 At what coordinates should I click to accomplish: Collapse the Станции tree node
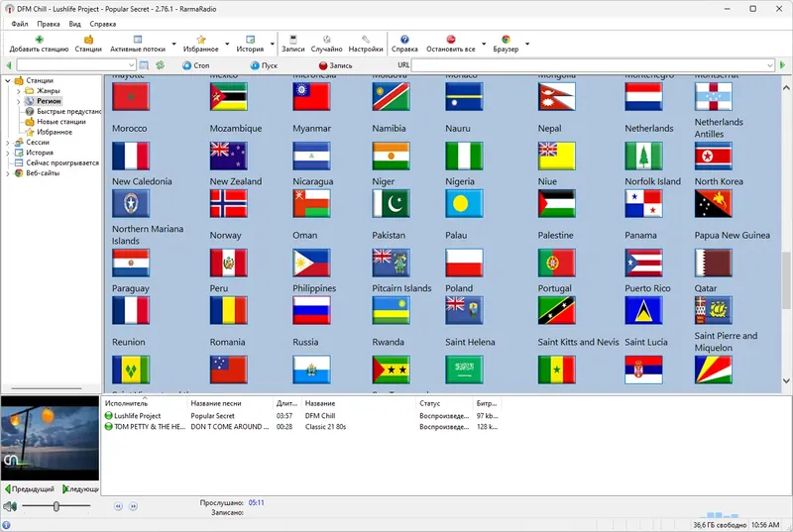pyautogui.click(x=8, y=80)
